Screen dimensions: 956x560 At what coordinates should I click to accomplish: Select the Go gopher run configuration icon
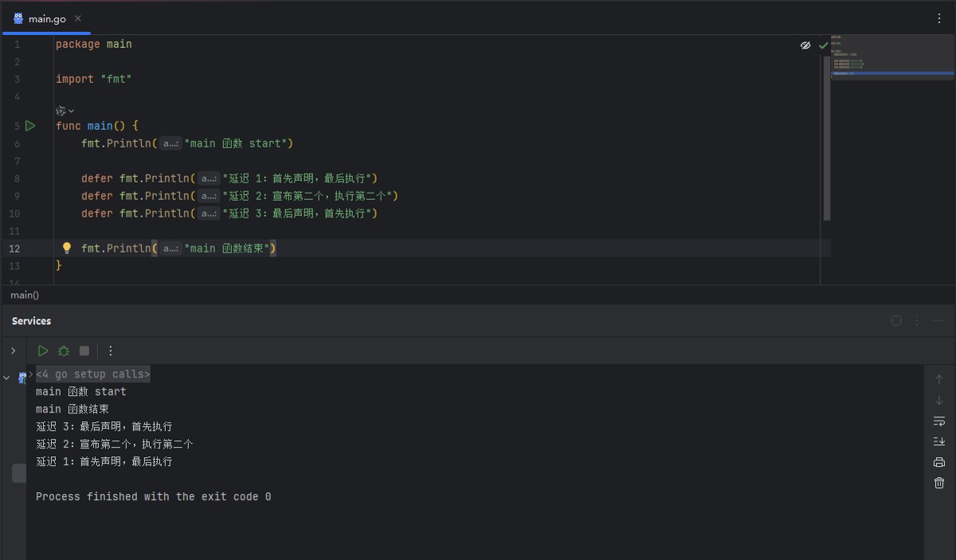[22, 378]
